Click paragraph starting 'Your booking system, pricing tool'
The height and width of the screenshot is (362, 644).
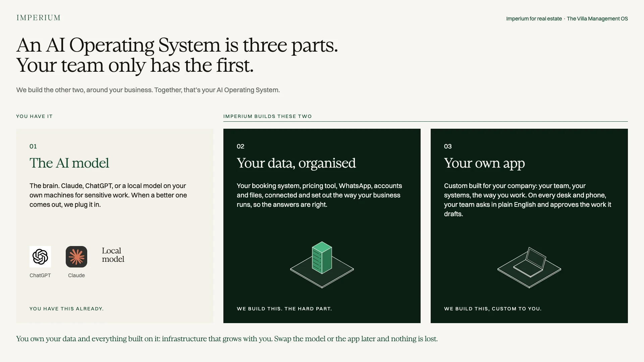[319, 195]
